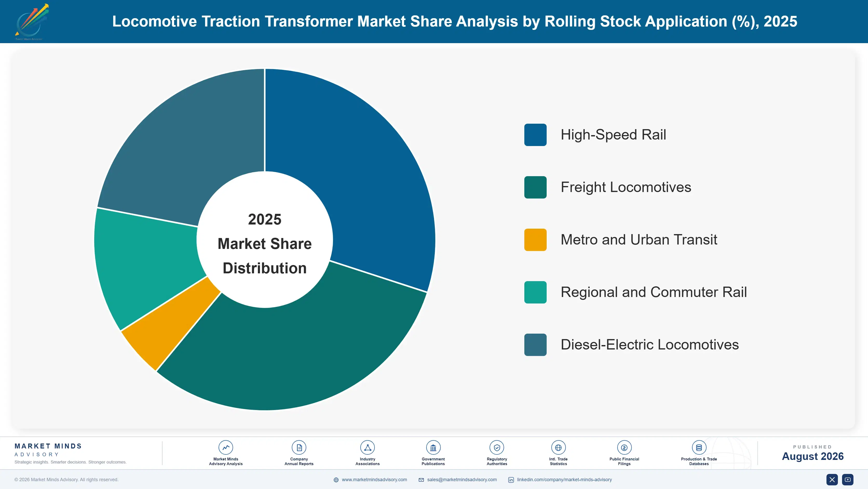Click the Freight Locomotives dark green swatch
868x489 pixels.
click(535, 187)
